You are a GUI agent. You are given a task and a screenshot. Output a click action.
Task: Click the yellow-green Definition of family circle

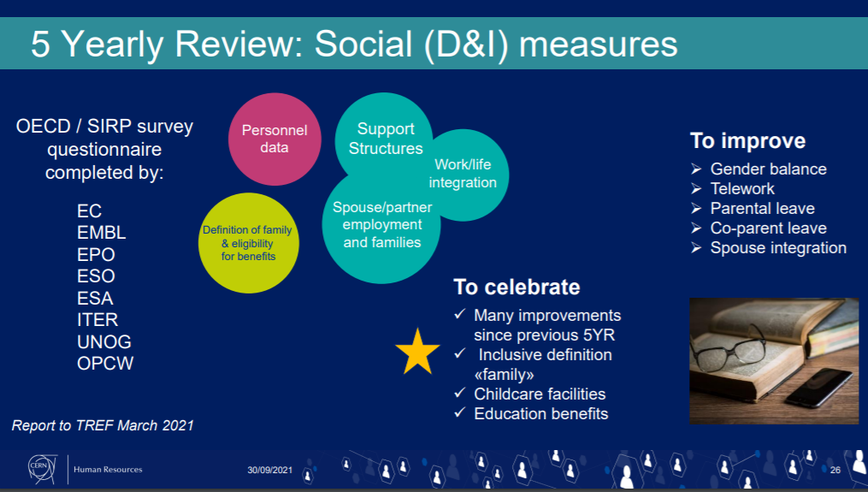point(246,243)
